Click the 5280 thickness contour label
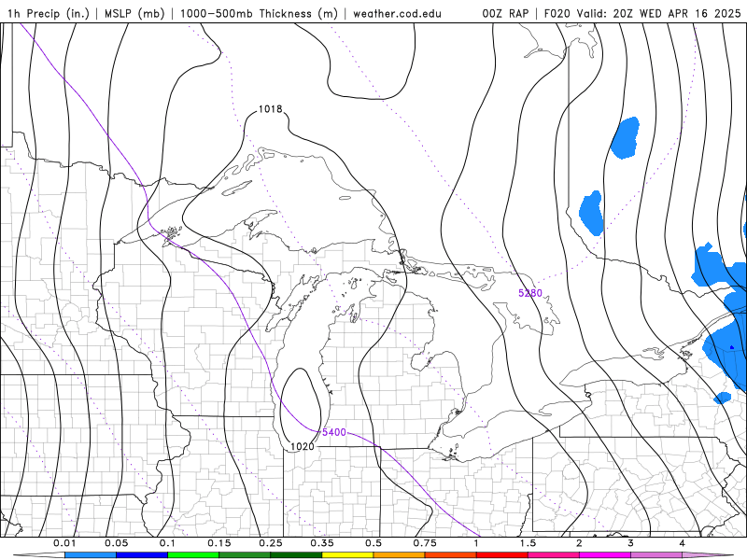Image resolution: width=747 pixels, height=560 pixels. [x=530, y=293]
